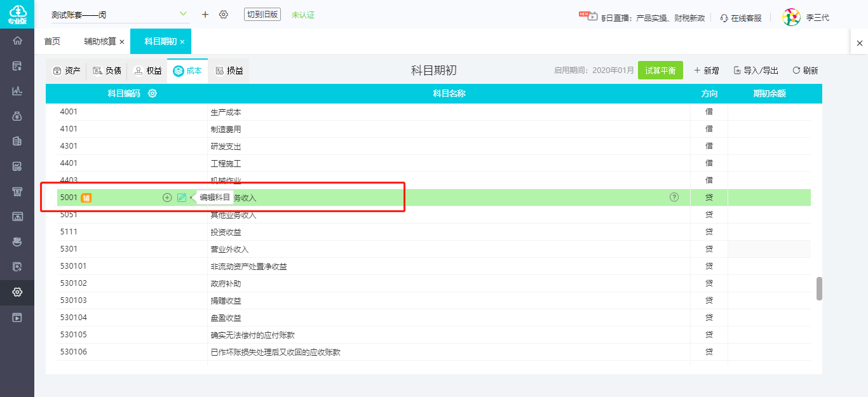Close the 辅助核算 tab
868x397 pixels.
(122, 42)
